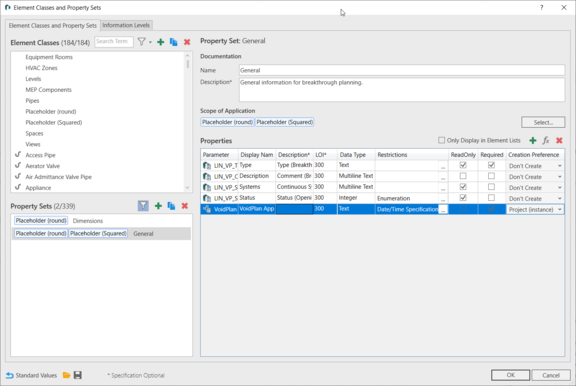576x386 pixels.
Task: Open Creation Preference dropdown for Description row
Action: click(535, 177)
